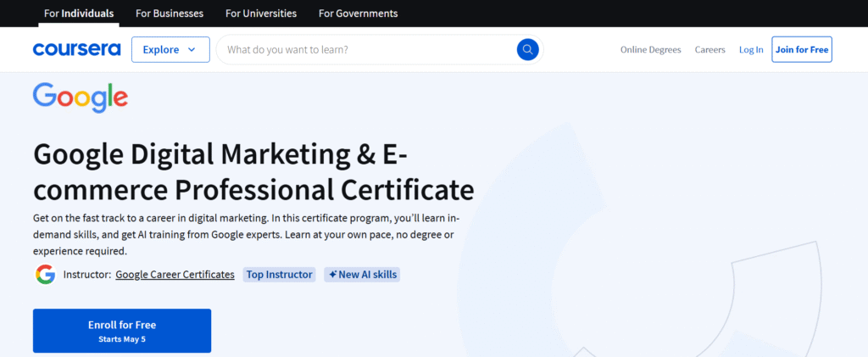This screenshot has width=868, height=357.
Task: Click the large Google logo
Action: pyautogui.click(x=81, y=98)
